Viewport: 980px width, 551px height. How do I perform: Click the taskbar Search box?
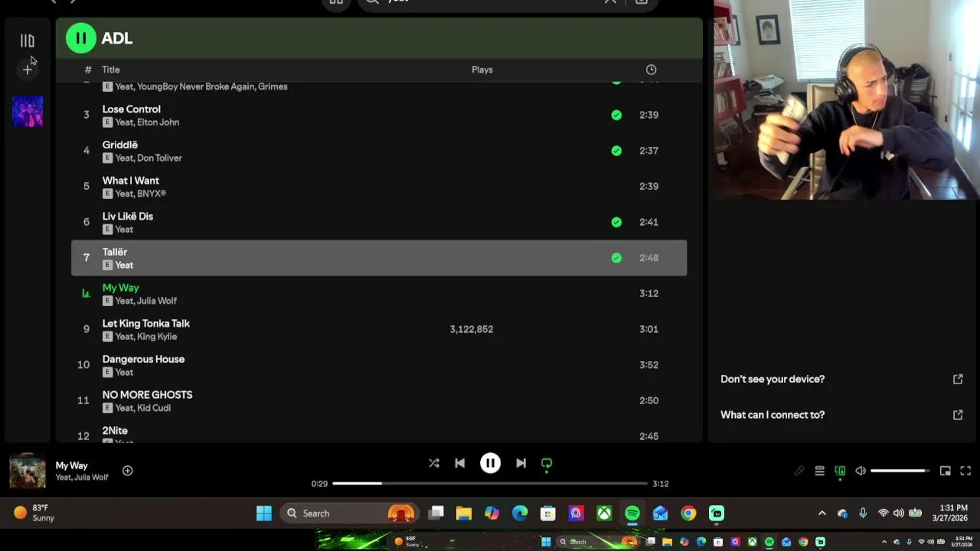click(349, 514)
